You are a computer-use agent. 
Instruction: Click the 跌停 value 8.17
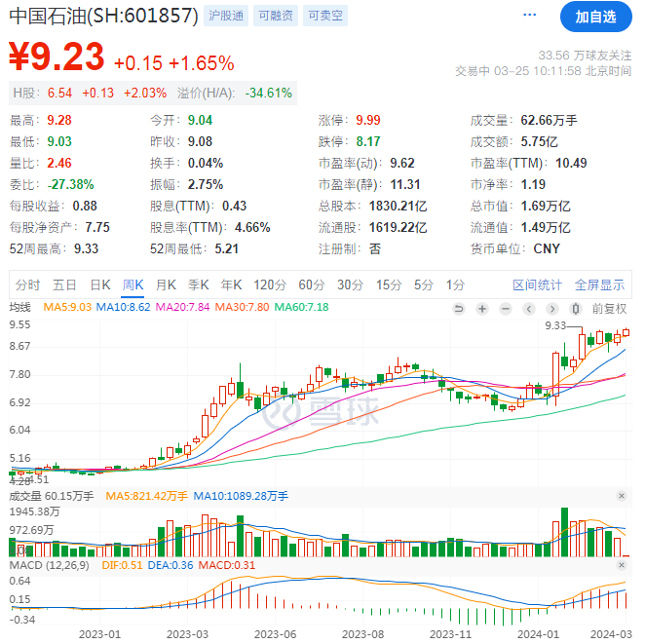(368, 141)
